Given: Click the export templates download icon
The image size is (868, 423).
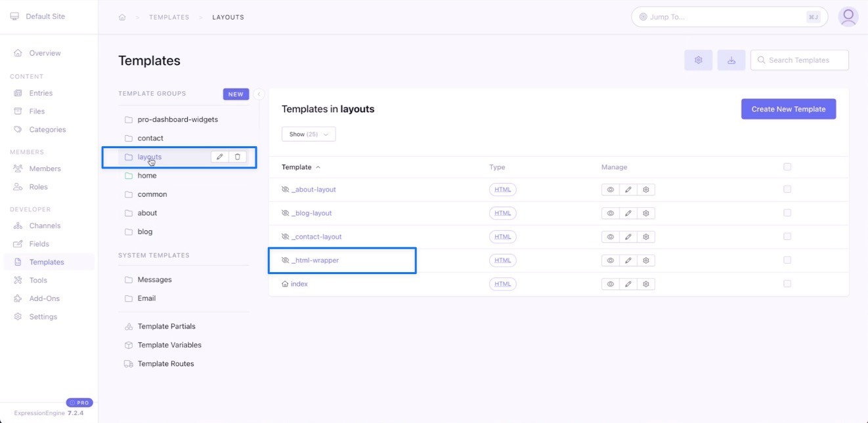Looking at the screenshot, I should [x=731, y=60].
